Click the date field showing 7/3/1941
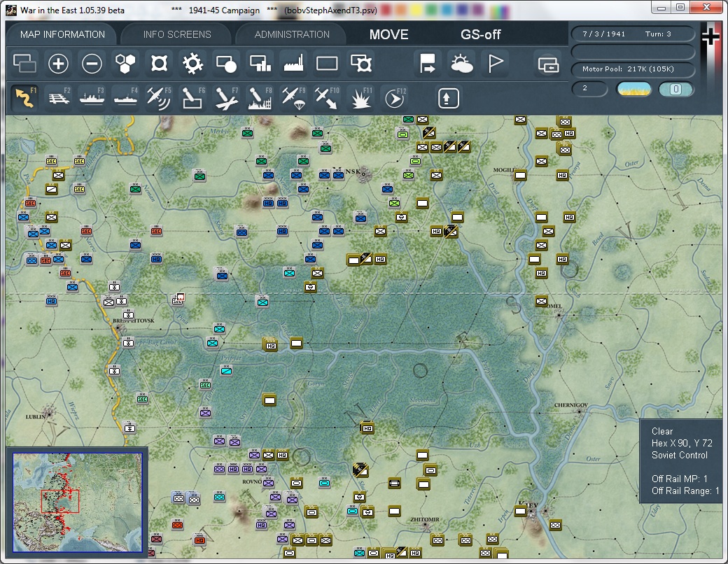The width and height of the screenshot is (728, 564). point(633,34)
